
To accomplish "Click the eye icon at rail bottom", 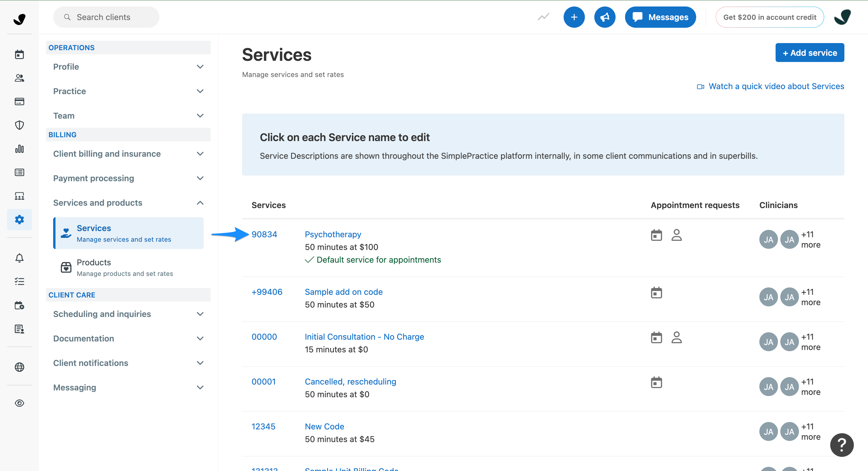I will pyautogui.click(x=19, y=403).
